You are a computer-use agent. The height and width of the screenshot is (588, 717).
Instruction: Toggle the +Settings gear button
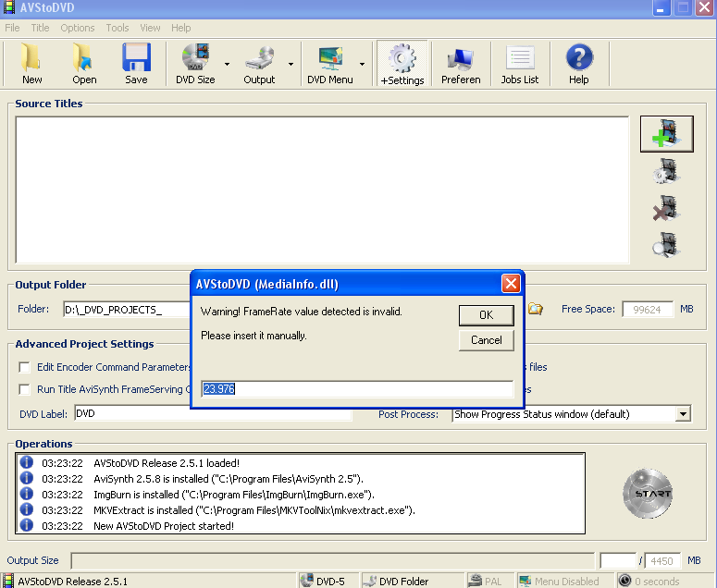click(402, 64)
